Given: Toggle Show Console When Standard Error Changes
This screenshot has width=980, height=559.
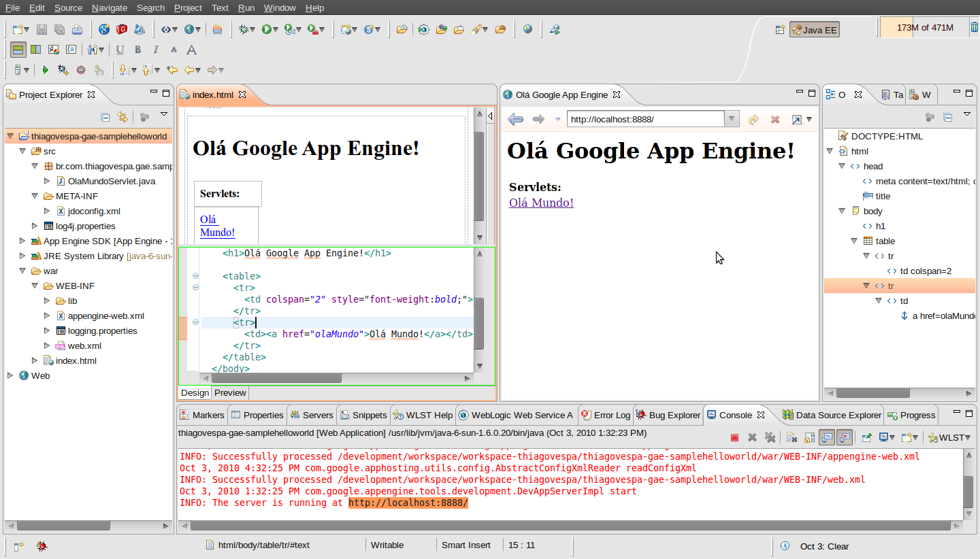Looking at the screenshot, I should 844,437.
